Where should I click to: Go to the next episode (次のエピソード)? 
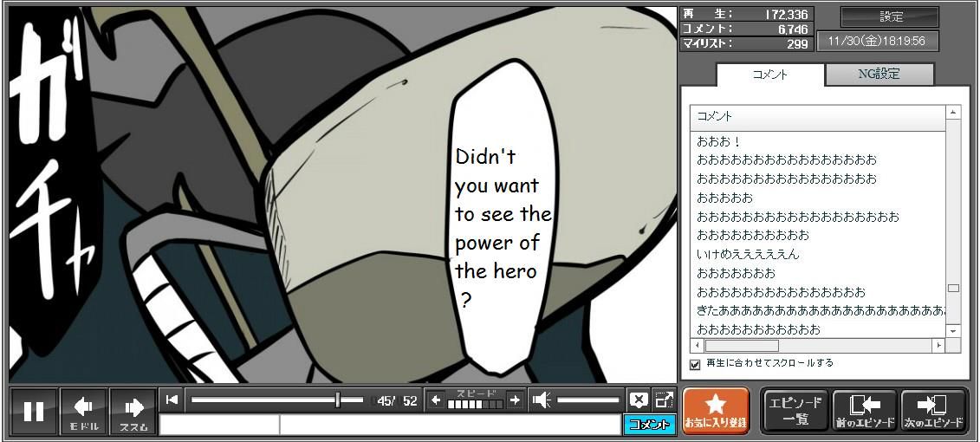934,410
